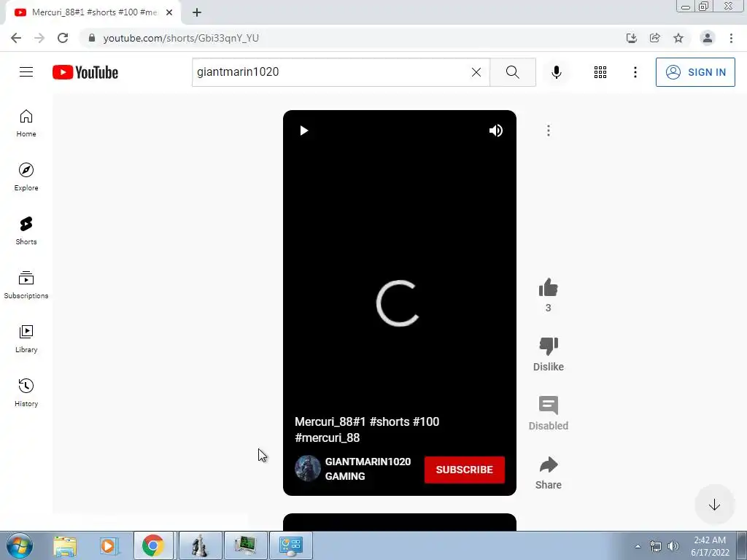The image size is (747, 560).
Task: Click the address bar URL
Action: pos(181,38)
